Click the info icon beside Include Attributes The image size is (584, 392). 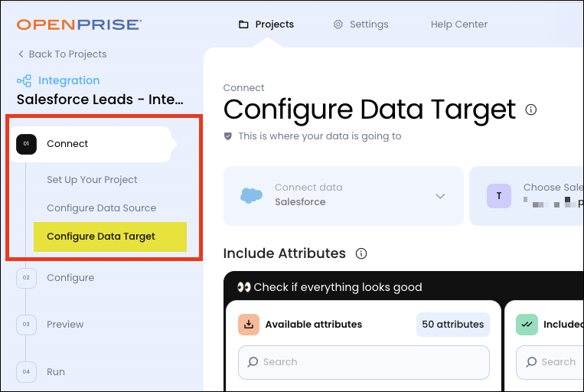click(361, 253)
